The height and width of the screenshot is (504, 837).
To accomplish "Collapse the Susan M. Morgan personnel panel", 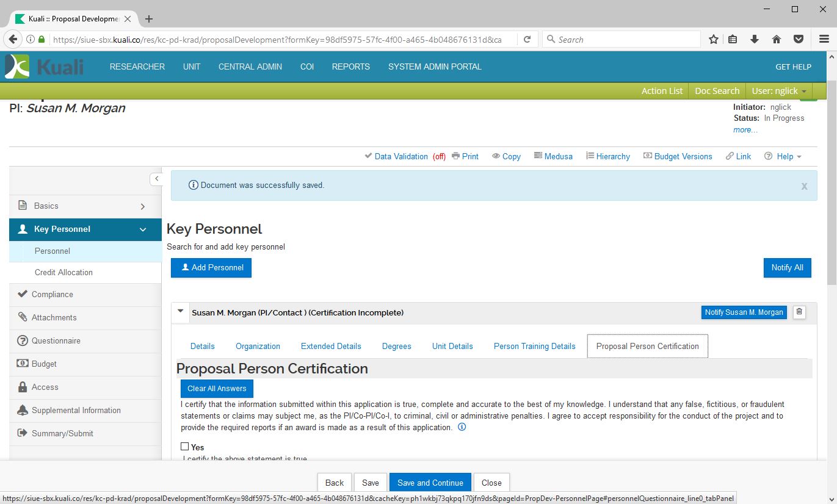I will [180, 312].
